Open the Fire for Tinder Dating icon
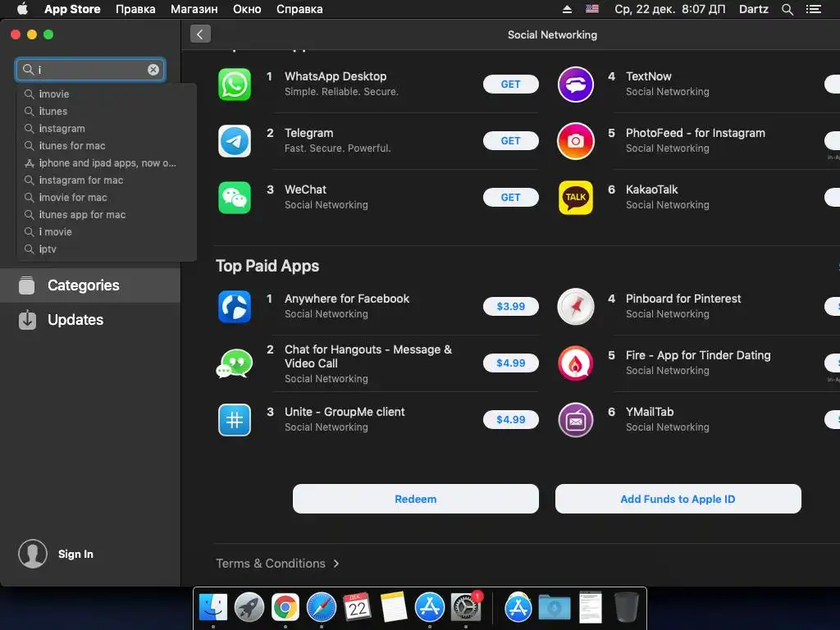Screen dimensions: 840x630 click(x=575, y=363)
